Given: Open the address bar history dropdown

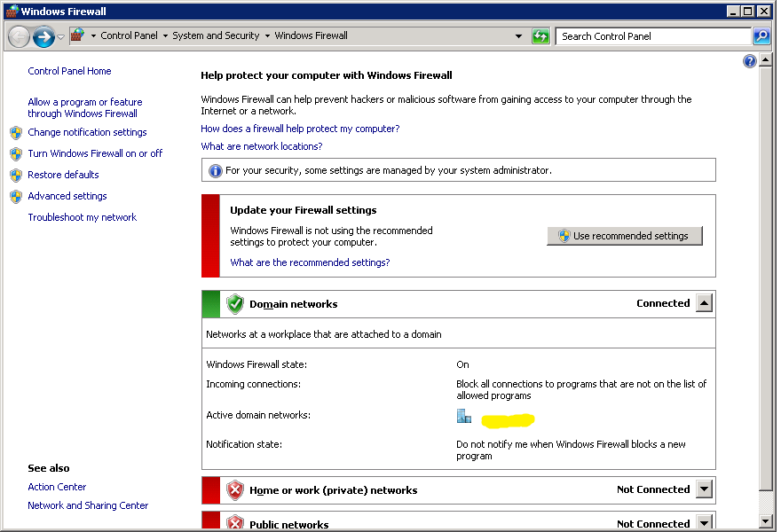Looking at the screenshot, I should tap(518, 36).
